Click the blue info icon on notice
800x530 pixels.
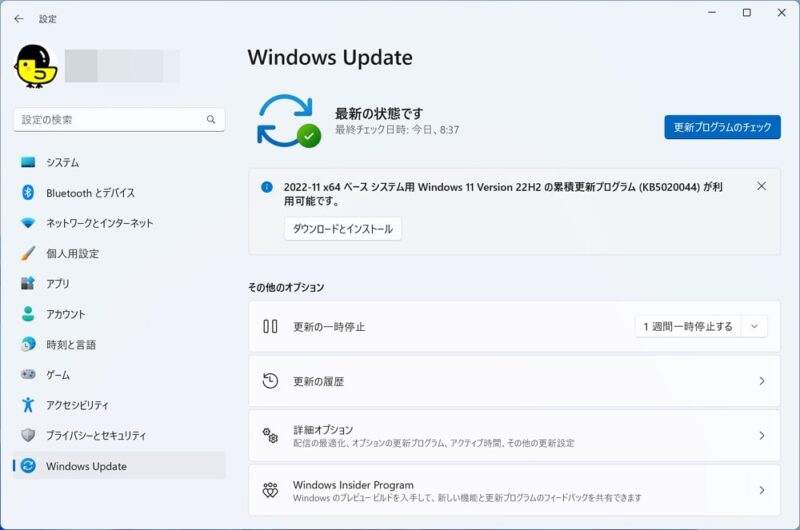point(266,187)
